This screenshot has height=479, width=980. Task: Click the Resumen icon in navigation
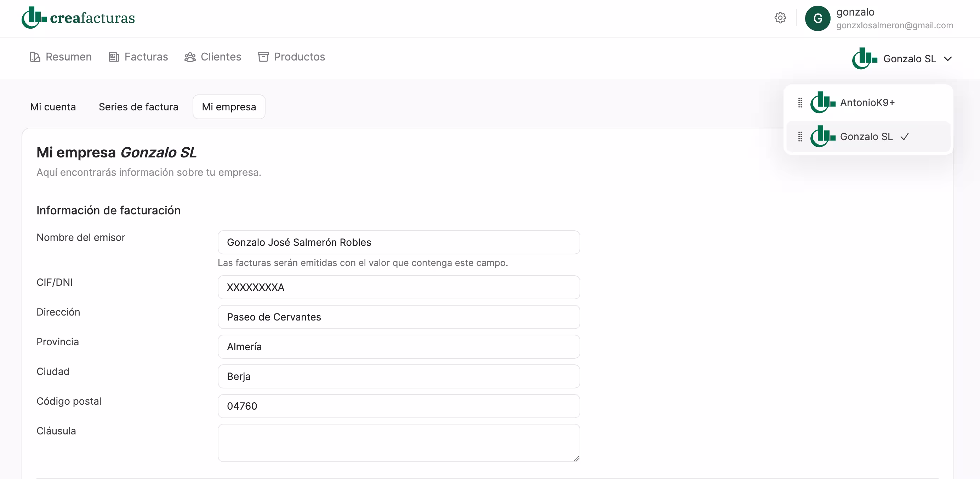coord(35,57)
